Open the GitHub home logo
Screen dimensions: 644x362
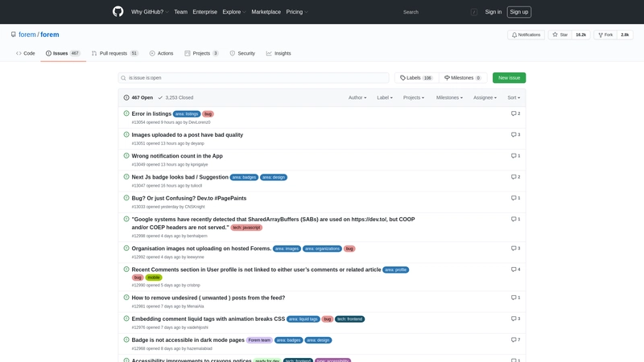tap(118, 11)
